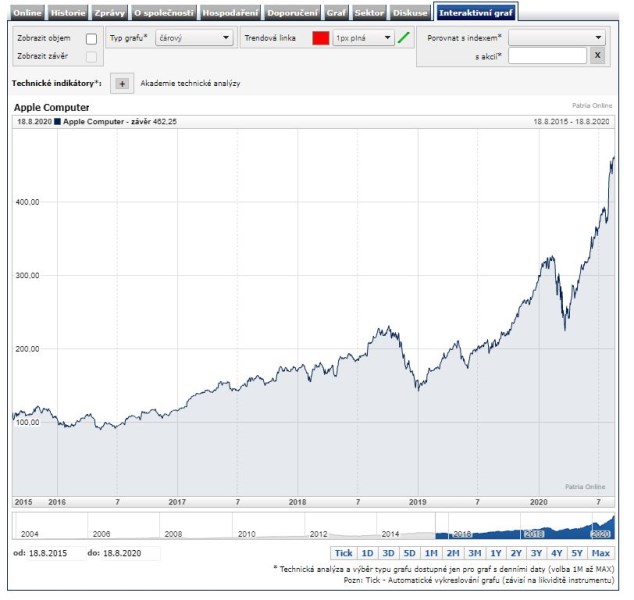Open the Hospodaření tab
Screen dimensions: 634x600
tap(230, 13)
